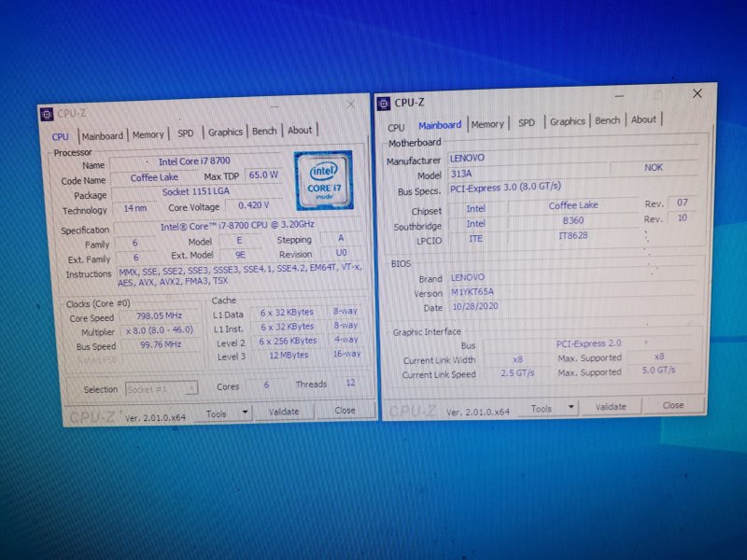Open Bench tab in left window
Image resolution: width=747 pixels, height=560 pixels.
pos(264,131)
